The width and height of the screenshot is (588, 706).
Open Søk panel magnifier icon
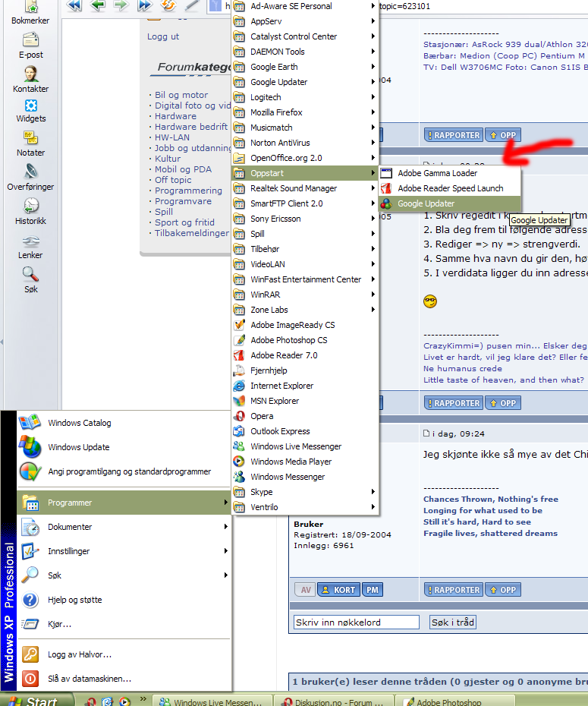(30, 274)
